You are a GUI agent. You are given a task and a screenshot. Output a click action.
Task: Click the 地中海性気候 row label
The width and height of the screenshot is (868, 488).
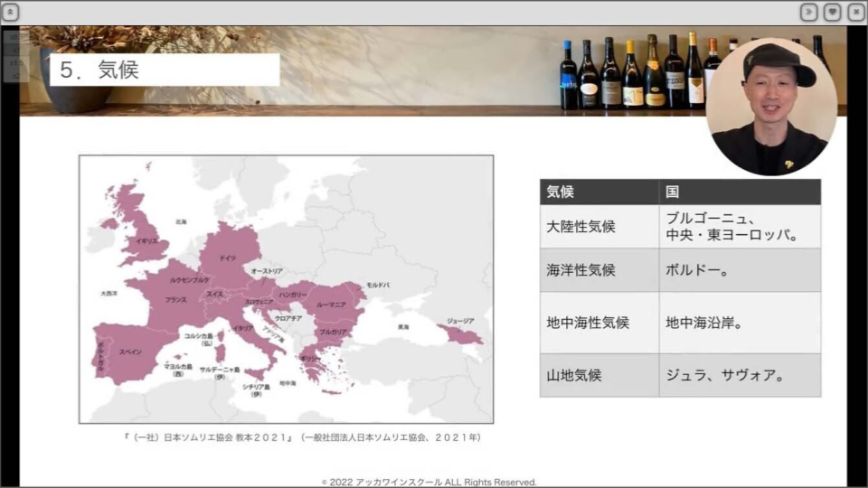click(599, 323)
